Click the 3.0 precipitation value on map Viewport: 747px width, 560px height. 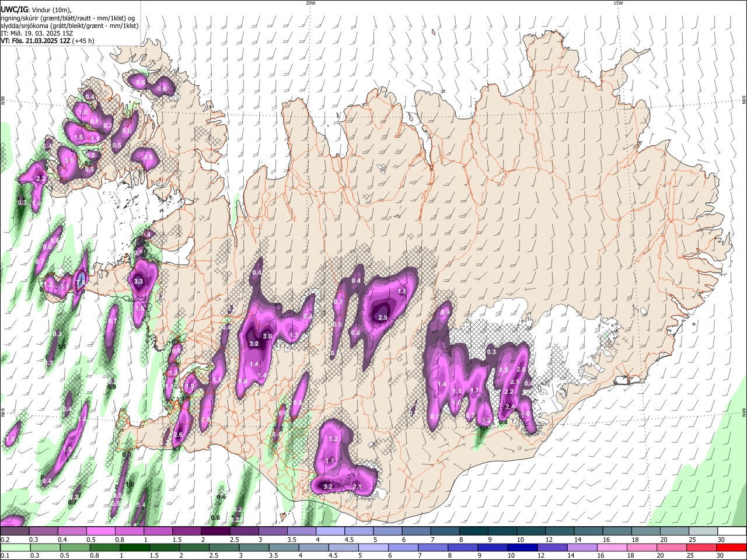[267, 337]
